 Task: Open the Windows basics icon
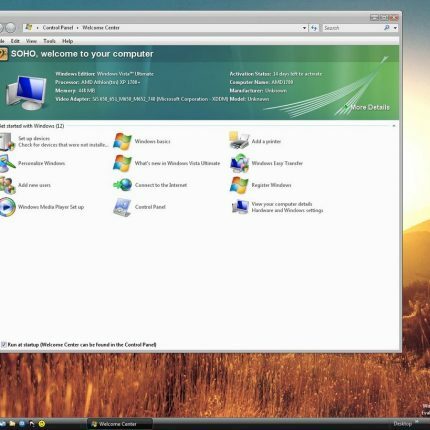(122, 141)
